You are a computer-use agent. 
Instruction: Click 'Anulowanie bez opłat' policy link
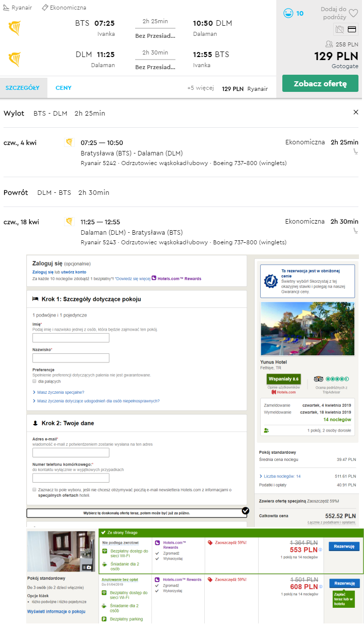tap(120, 580)
